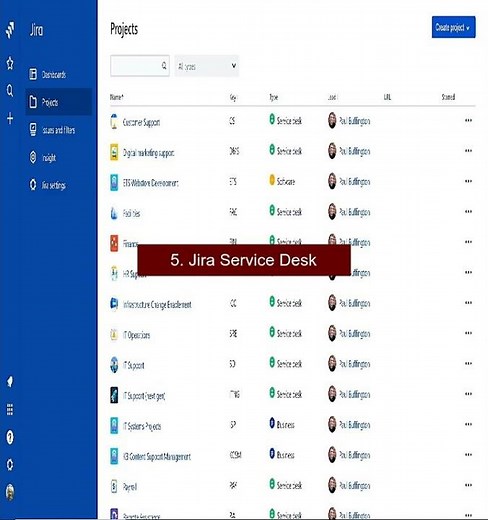Open Jira settings navigation item
The width and height of the screenshot is (488, 520).
pyautogui.click(x=58, y=185)
